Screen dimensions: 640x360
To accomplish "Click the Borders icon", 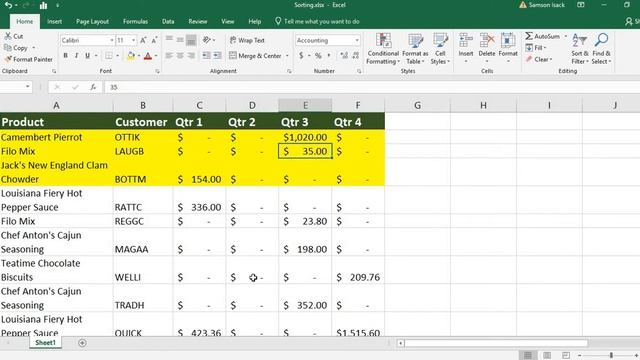I will (109, 56).
